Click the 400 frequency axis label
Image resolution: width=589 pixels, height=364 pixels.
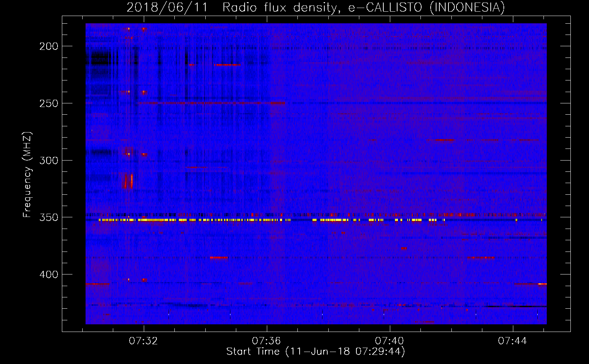click(49, 274)
